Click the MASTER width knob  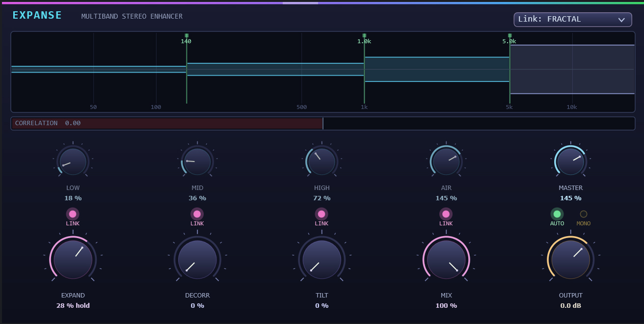tap(570, 162)
